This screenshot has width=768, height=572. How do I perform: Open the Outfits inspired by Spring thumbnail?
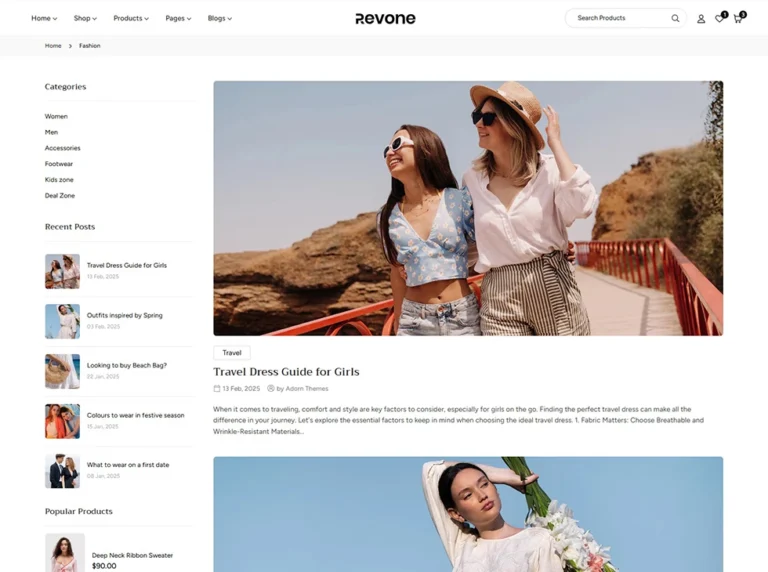(62, 321)
